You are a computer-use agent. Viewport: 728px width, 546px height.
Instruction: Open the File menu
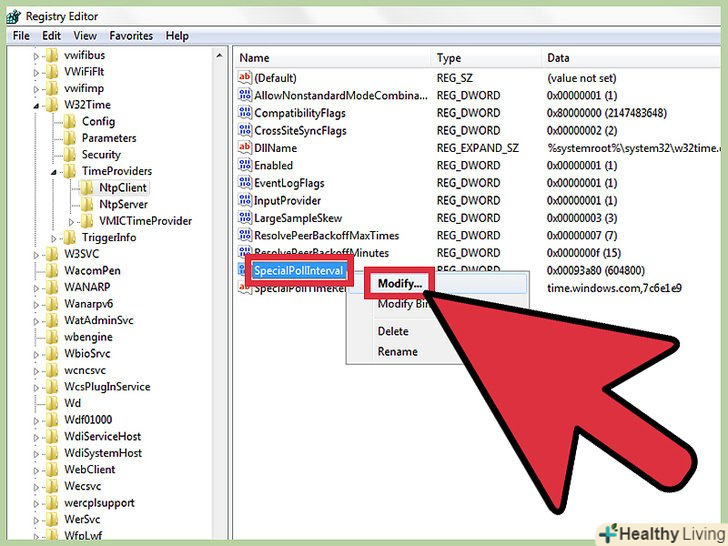21,36
